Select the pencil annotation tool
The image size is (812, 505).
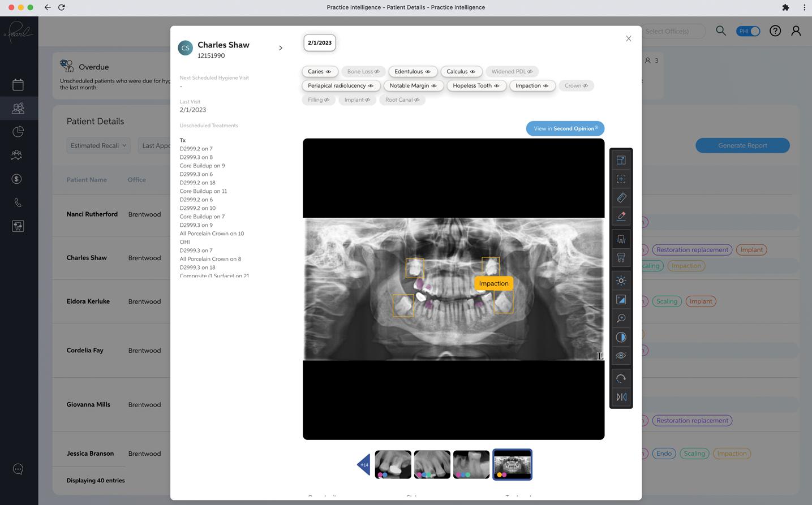pyautogui.click(x=621, y=216)
